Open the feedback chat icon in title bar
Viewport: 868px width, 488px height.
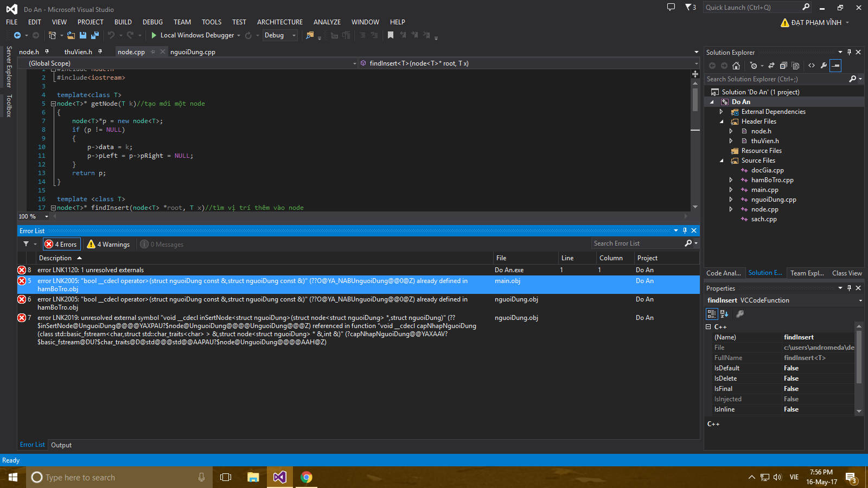[x=671, y=7]
